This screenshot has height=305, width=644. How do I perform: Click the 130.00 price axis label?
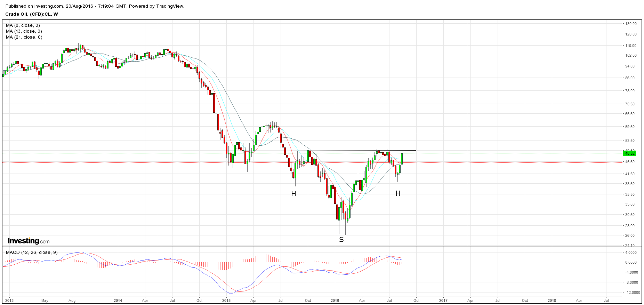pos(631,24)
